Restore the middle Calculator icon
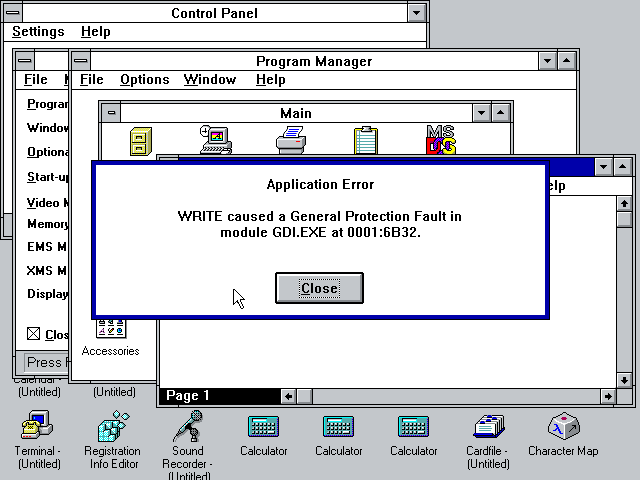Image resolution: width=640 pixels, height=480 pixels. point(338,427)
